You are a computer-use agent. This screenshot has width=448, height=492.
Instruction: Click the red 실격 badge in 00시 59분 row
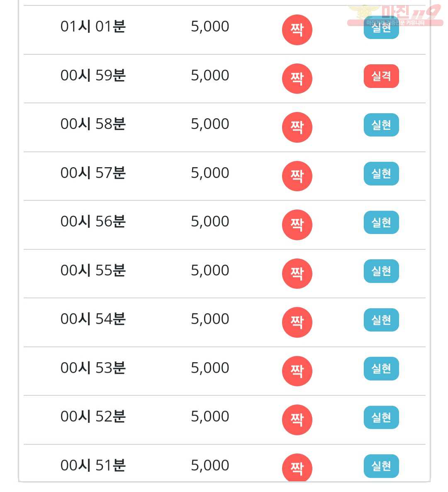[x=381, y=76]
